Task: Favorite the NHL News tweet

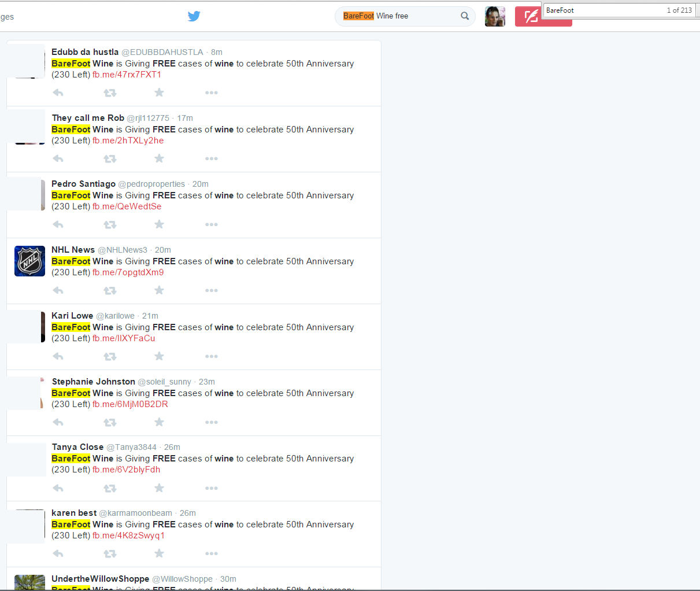Action: (x=159, y=290)
